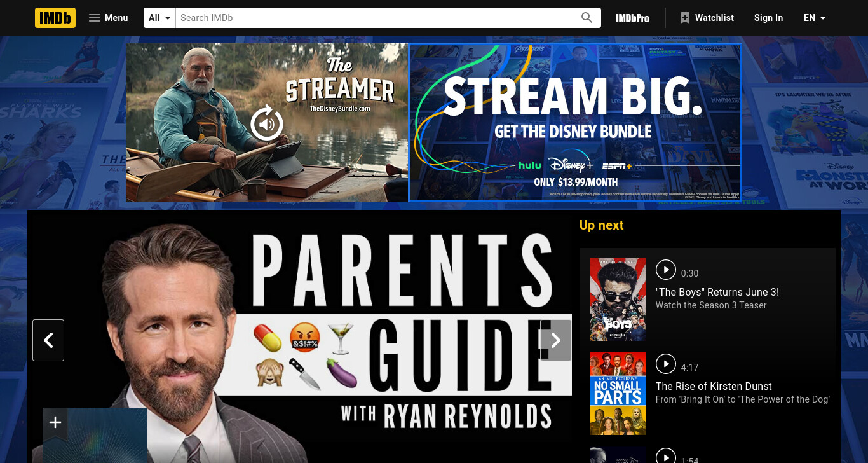Click the IMDb logo
This screenshot has height=463, width=868.
(55, 18)
